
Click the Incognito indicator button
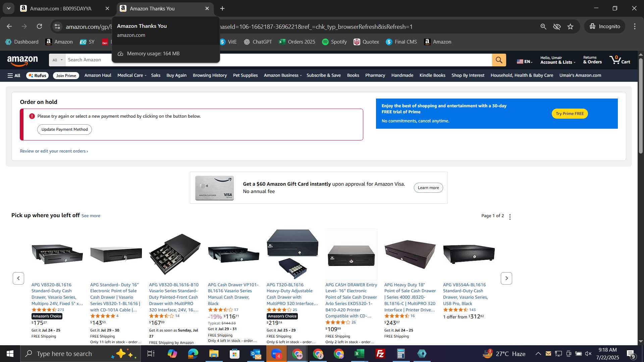point(605,26)
